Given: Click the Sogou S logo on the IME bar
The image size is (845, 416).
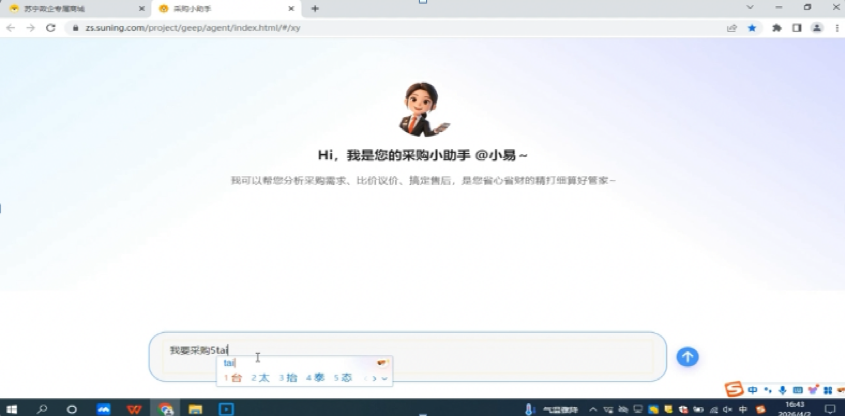Looking at the screenshot, I should point(734,389).
